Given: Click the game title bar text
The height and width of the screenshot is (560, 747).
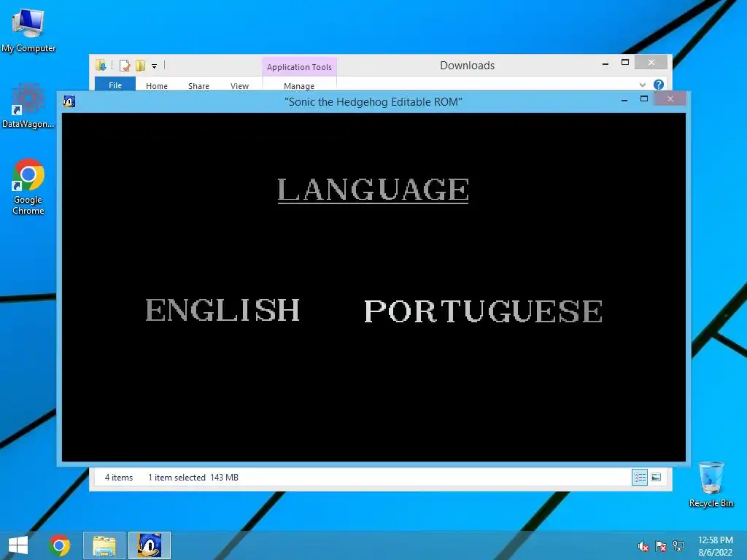Looking at the screenshot, I should 373,102.
